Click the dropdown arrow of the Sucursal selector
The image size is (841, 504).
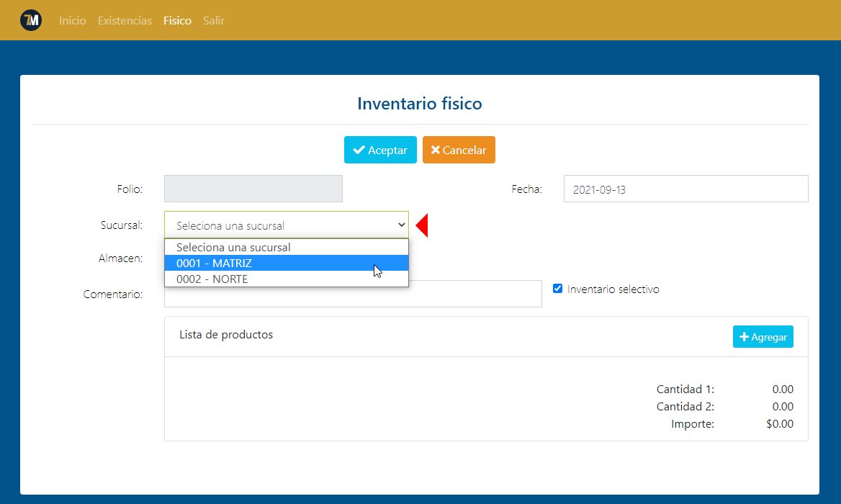point(400,225)
